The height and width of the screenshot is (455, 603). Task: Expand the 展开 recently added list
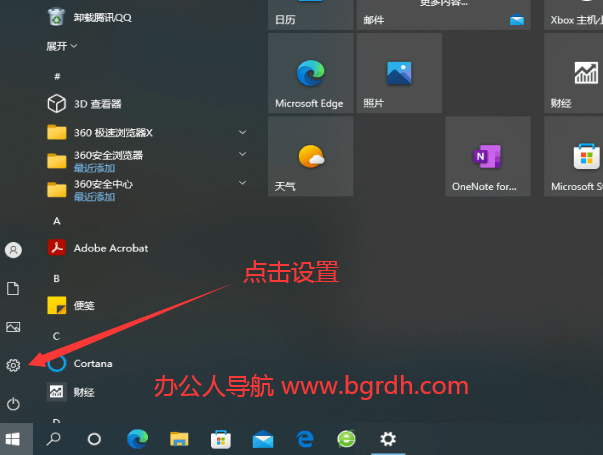62,47
